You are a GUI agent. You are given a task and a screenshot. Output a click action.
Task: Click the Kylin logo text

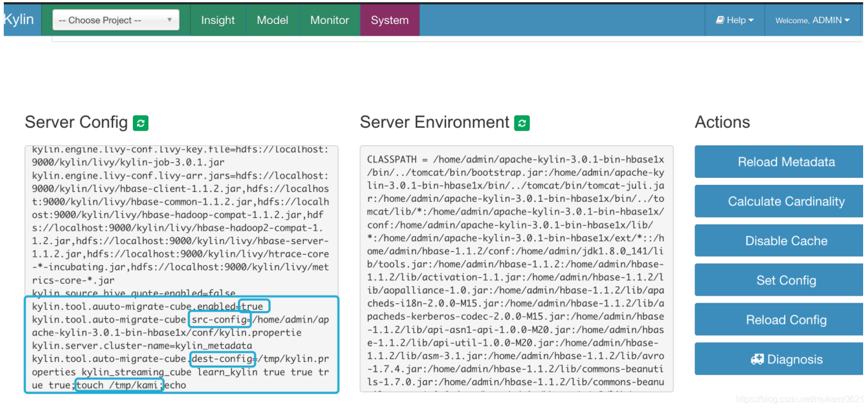pyautogui.click(x=18, y=19)
